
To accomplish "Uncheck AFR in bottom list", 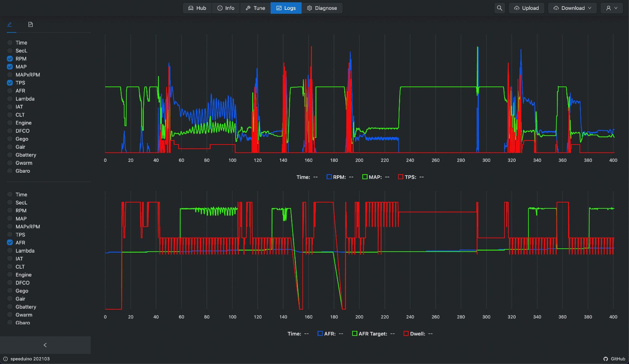I will (10, 242).
